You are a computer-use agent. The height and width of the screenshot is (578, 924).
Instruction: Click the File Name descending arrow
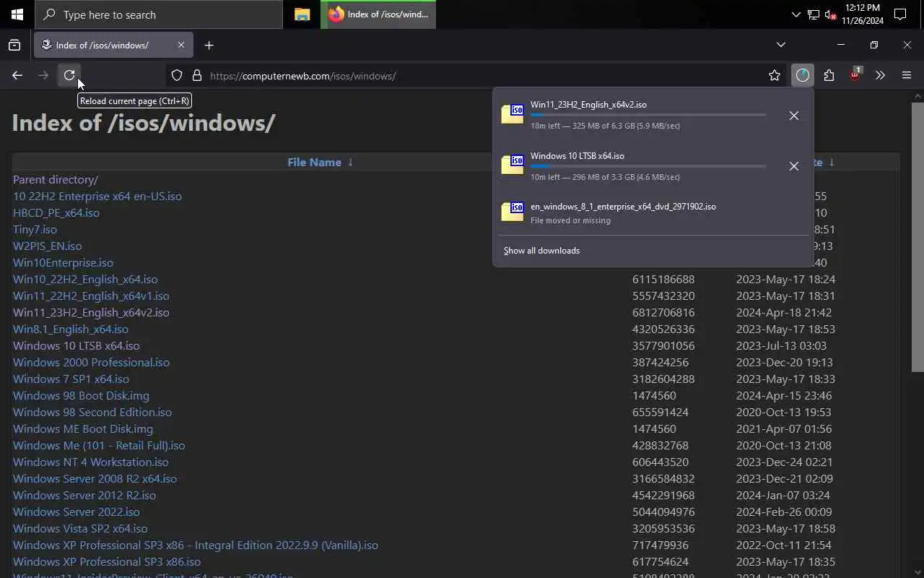pyautogui.click(x=350, y=162)
